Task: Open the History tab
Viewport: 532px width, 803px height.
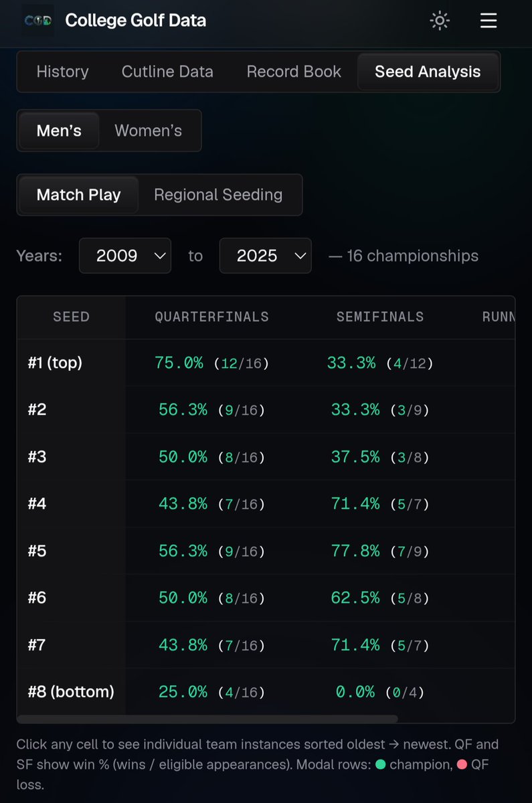Action: (x=62, y=72)
